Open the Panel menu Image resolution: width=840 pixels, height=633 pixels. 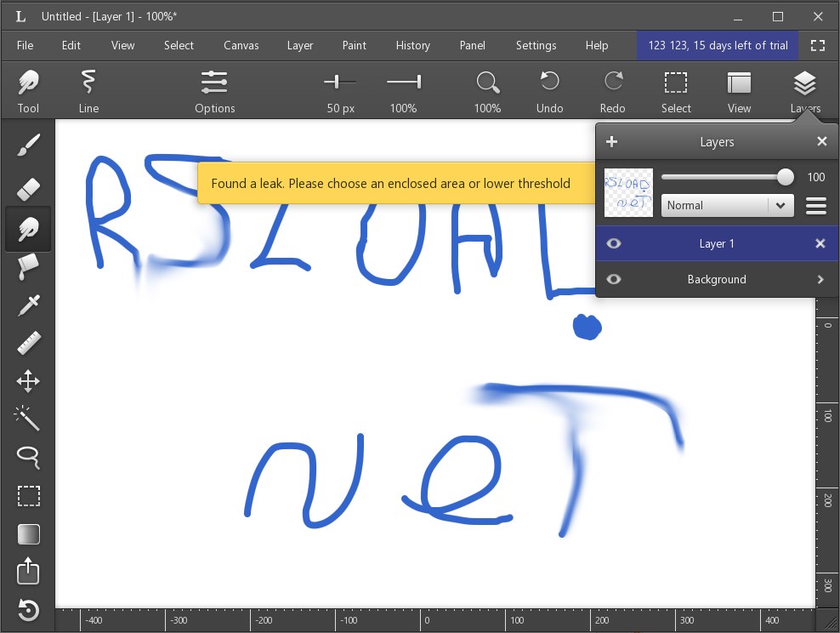click(x=472, y=46)
